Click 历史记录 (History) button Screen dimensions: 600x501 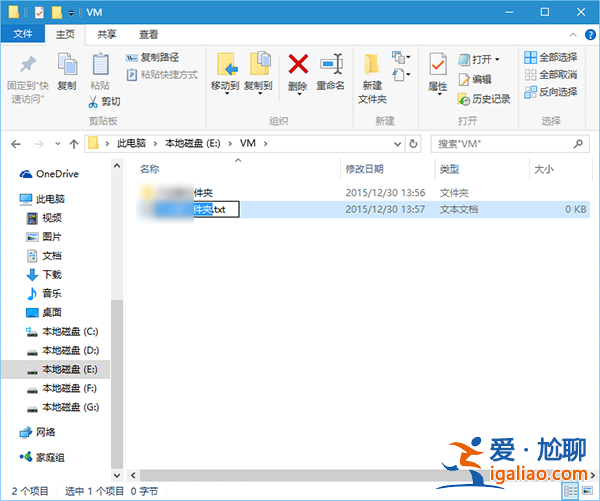(x=484, y=99)
